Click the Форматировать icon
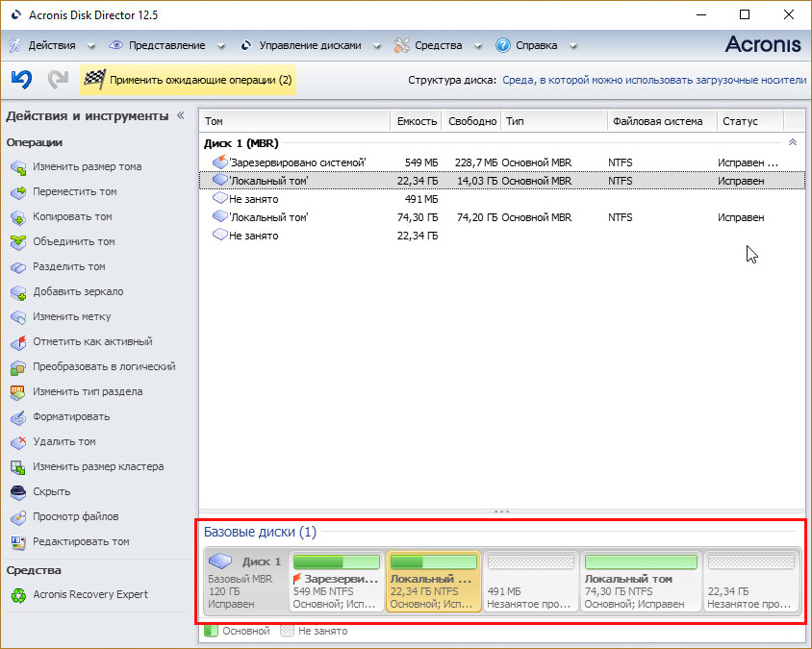This screenshot has width=812, height=649. (x=18, y=417)
